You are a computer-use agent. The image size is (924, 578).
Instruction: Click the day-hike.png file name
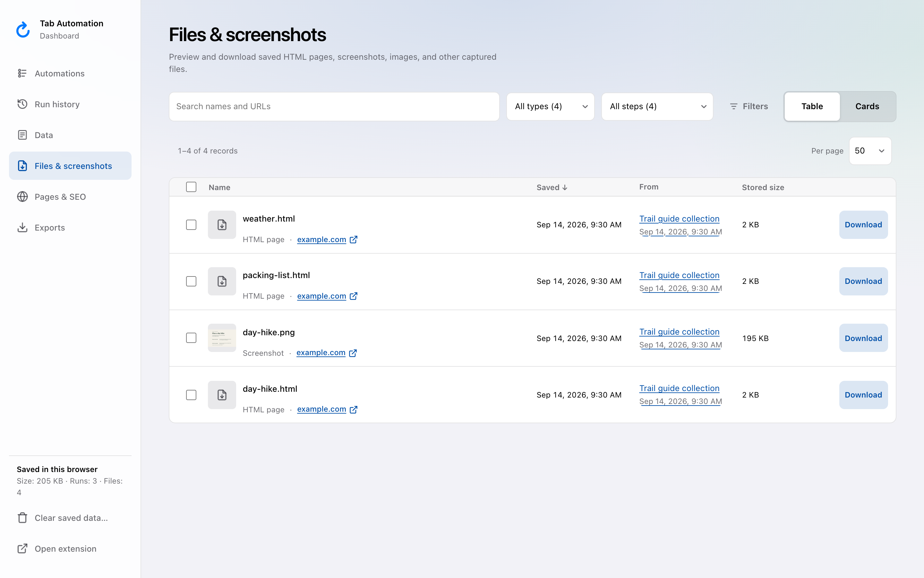tap(269, 332)
